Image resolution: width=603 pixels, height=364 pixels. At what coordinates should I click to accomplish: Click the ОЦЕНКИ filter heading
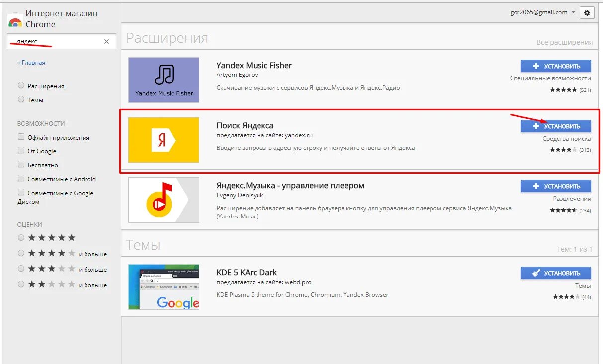(30, 224)
